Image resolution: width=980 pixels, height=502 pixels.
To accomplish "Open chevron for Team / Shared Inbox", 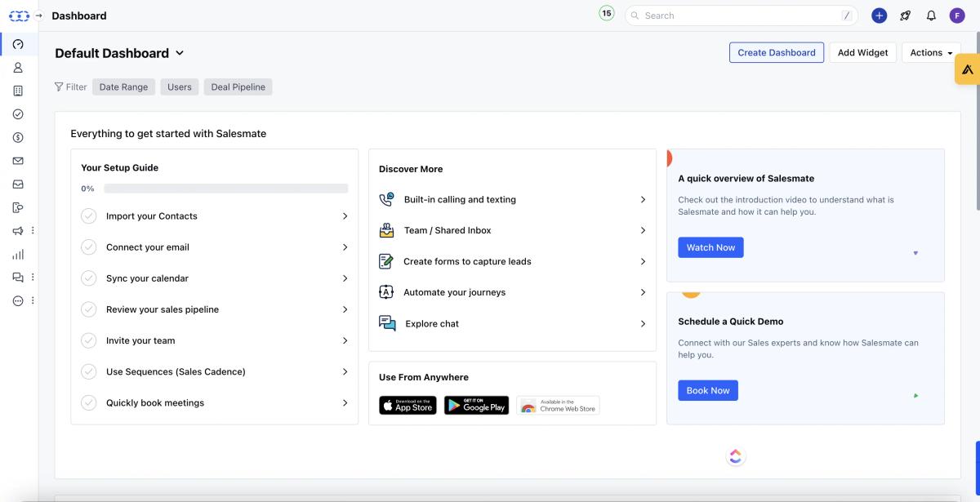I will pyautogui.click(x=643, y=230).
